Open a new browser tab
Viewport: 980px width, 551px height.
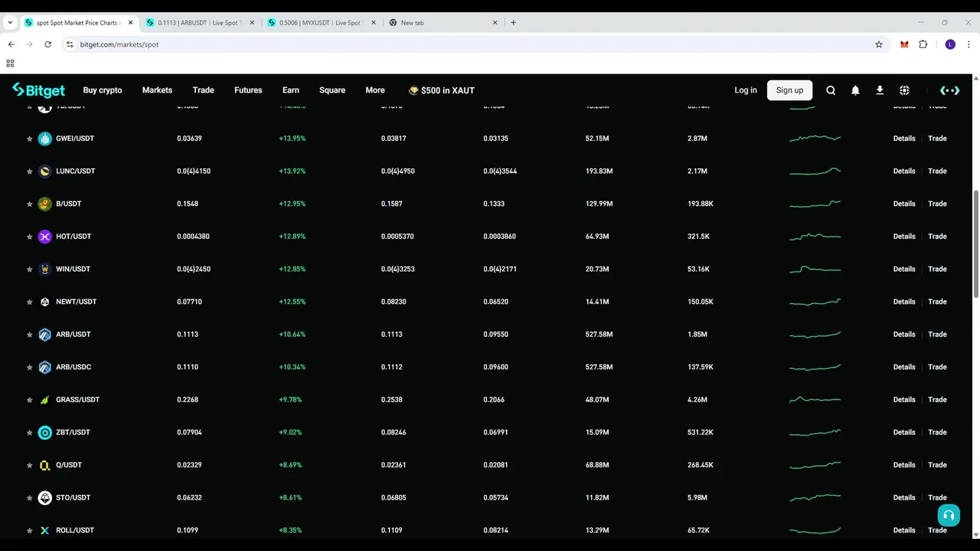tap(513, 22)
